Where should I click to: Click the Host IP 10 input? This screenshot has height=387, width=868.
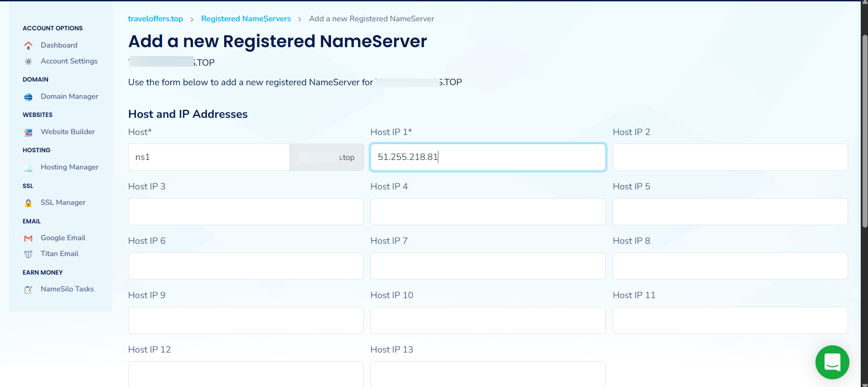click(x=488, y=320)
